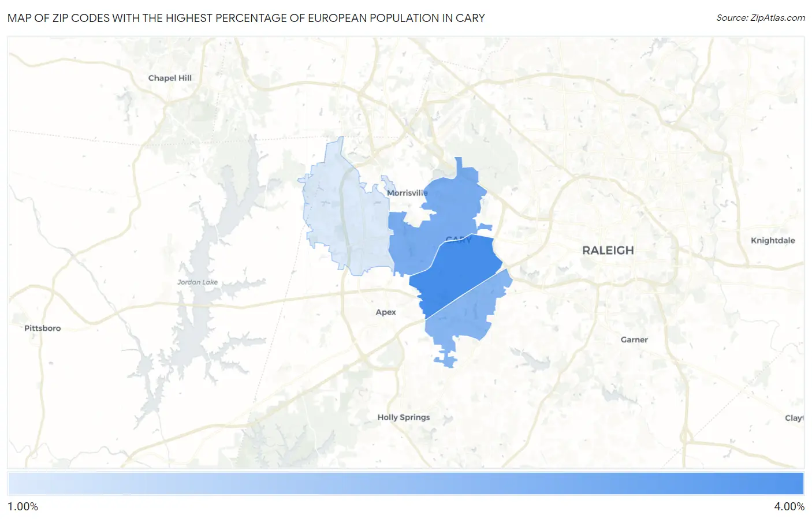This screenshot has width=812, height=519.
Task: Click the Jordan Lake label
Action: 198,282
